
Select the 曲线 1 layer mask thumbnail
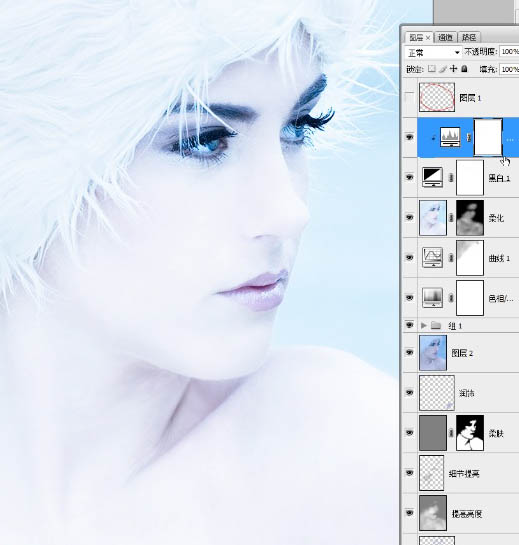[470, 258]
